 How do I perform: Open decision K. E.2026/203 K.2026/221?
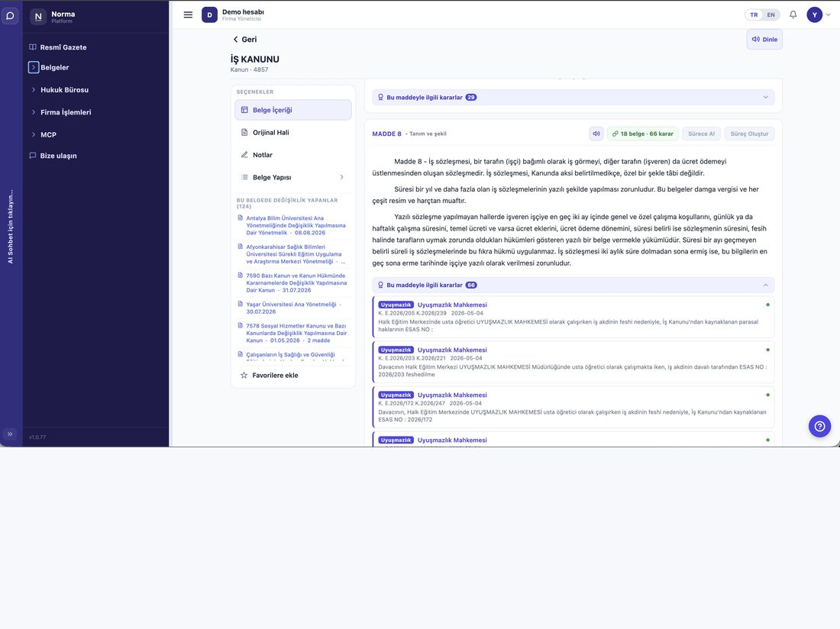pyautogui.click(x=573, y=362)
